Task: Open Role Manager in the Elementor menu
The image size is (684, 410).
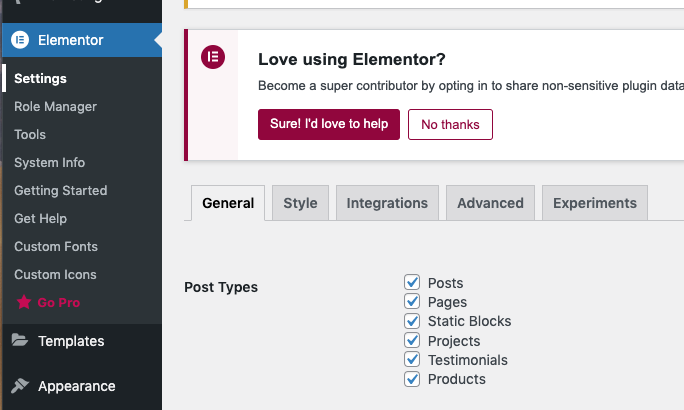Action: click(x=55, y=106)
